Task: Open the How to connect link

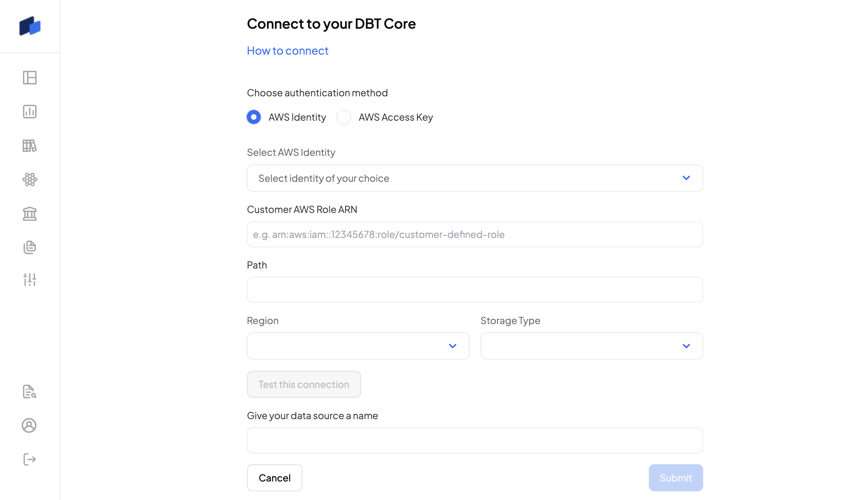Action: [287, 51]
